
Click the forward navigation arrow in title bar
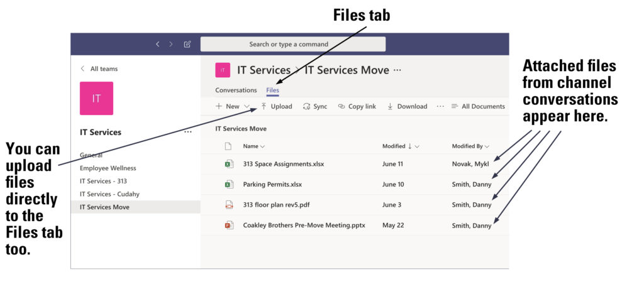point(171,44)
